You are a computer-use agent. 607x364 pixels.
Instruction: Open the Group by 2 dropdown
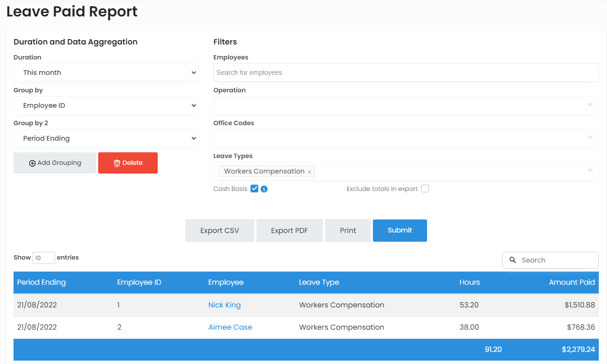pyautogui.click(x=106, y=138)
